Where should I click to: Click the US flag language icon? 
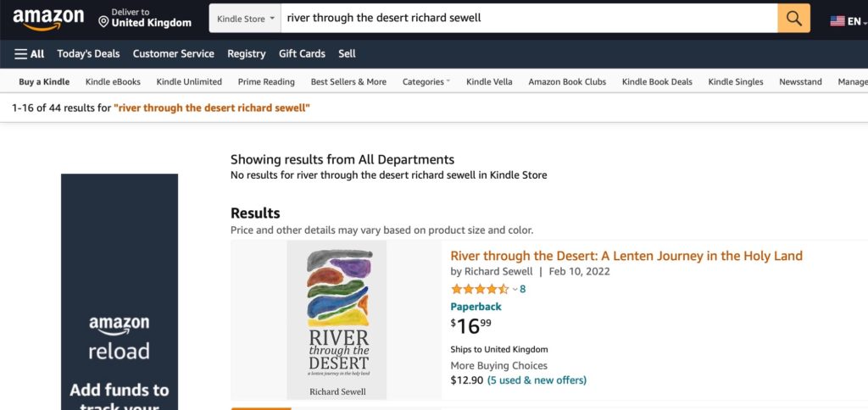tap(837, 20)
